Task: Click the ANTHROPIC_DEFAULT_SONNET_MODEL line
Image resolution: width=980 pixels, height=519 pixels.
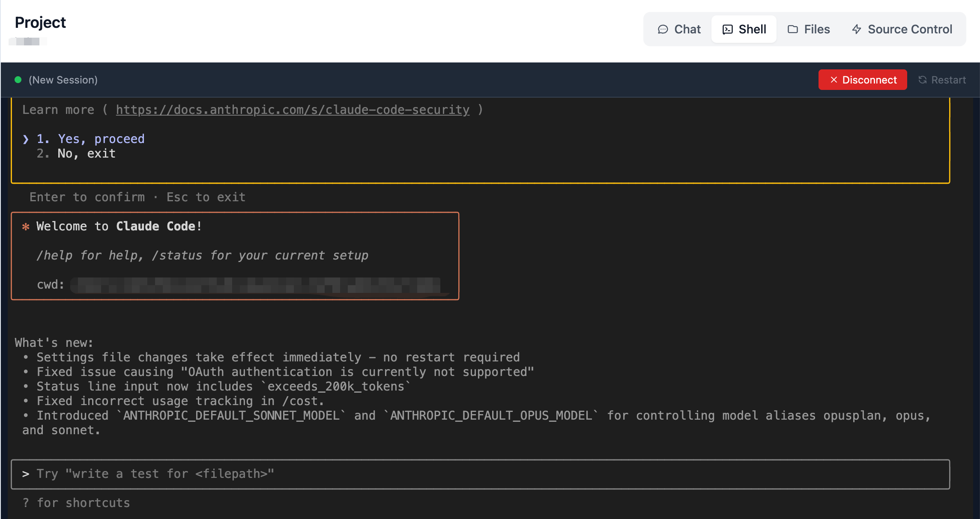Action: pos(476,423)
